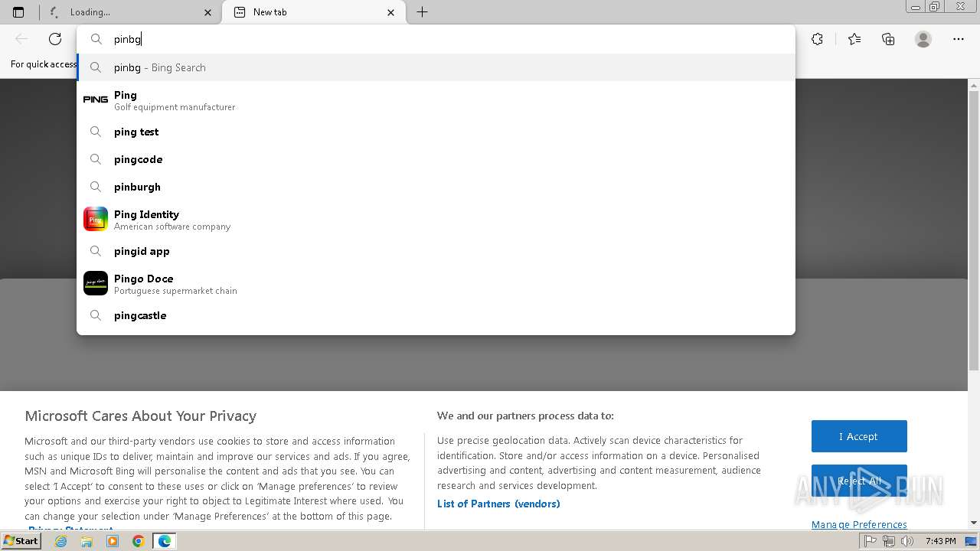The width and height of the screenshot is (980, 551).
Task: Select the New tab tab
Action: pyautogui.click(x=314, y=12)
